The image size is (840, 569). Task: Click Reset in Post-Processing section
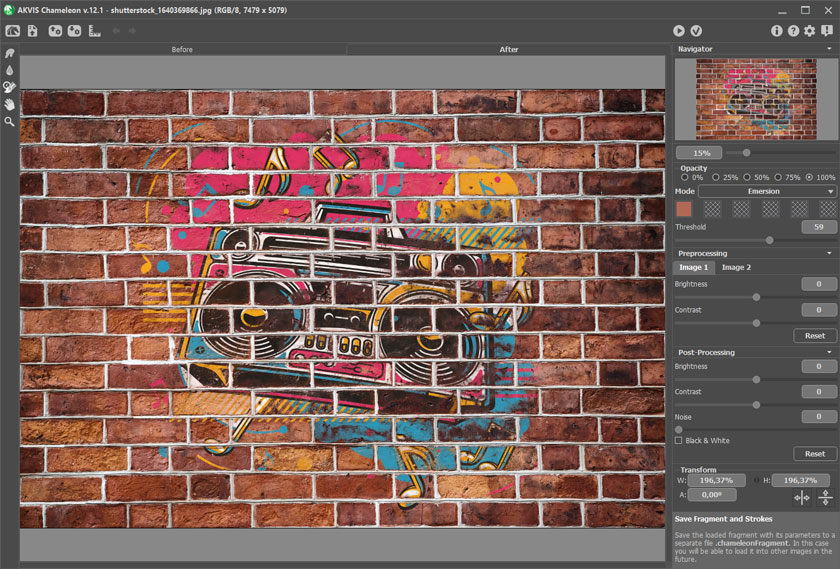pos(814,453)
